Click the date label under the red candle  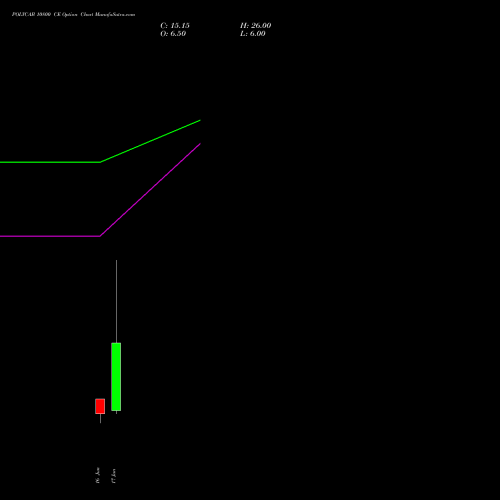pos(98,476)
